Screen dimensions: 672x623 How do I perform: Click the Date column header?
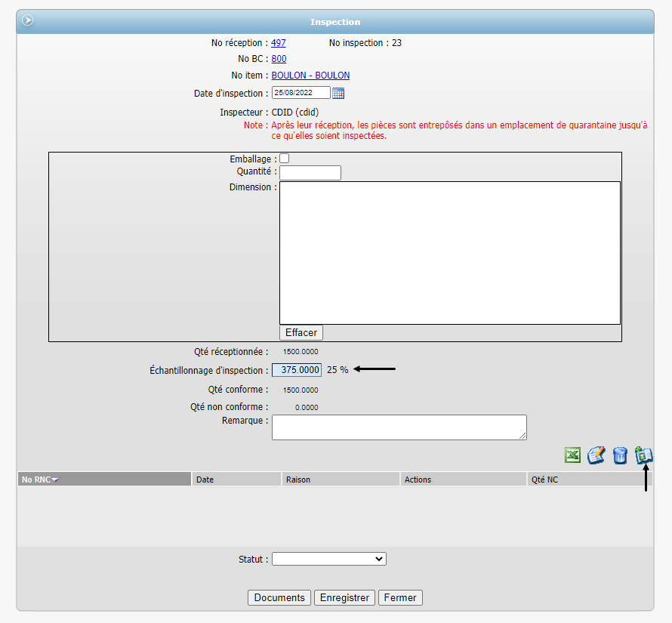coord(205,480)
